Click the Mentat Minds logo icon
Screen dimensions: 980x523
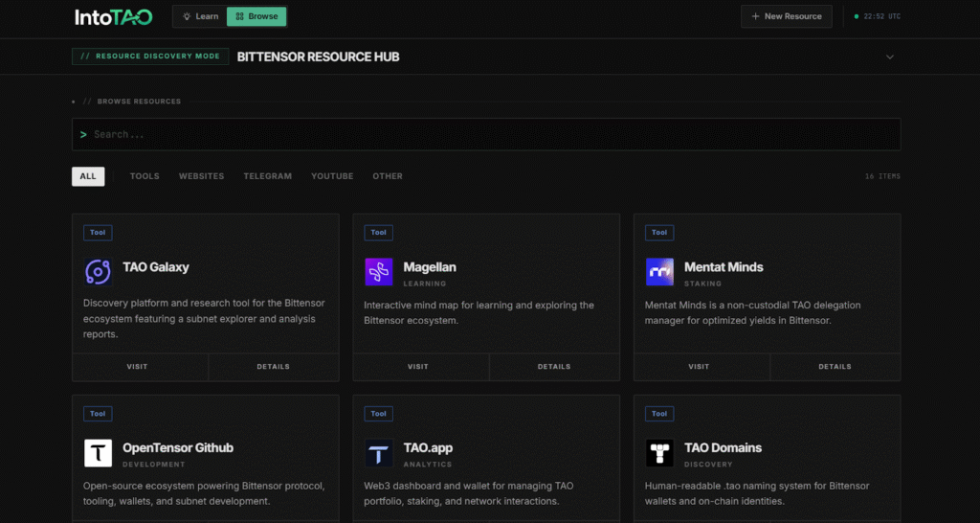[659, 272]
